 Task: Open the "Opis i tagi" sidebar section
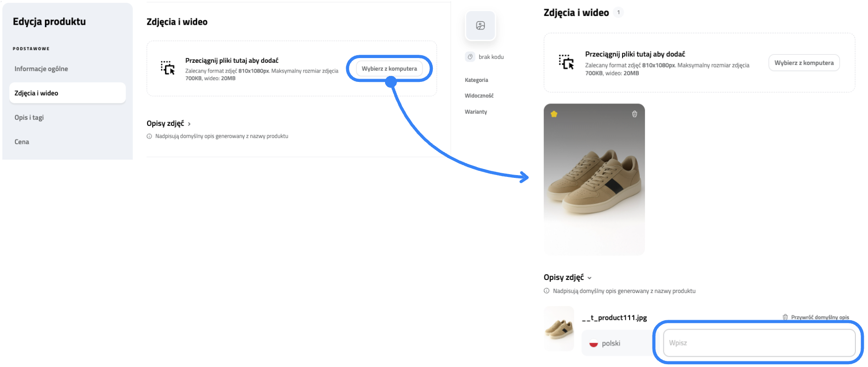[x=29, y=117]
